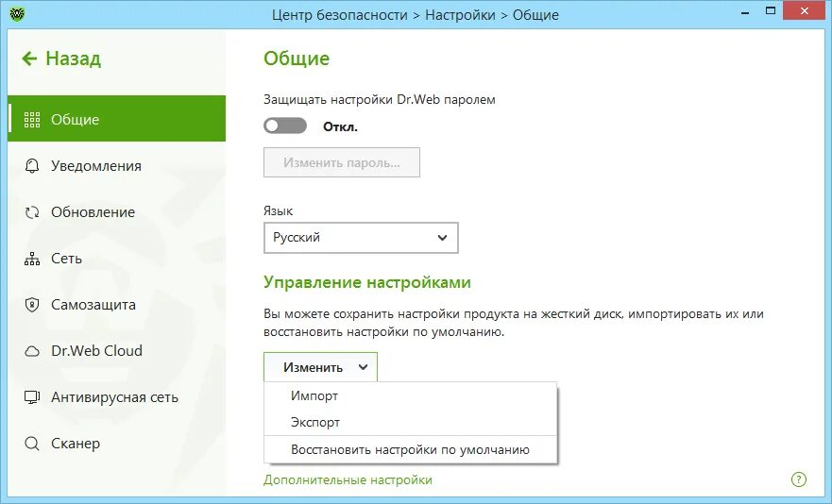
Task: Open the Сеть settings section
Action: [x=117, y=259]
